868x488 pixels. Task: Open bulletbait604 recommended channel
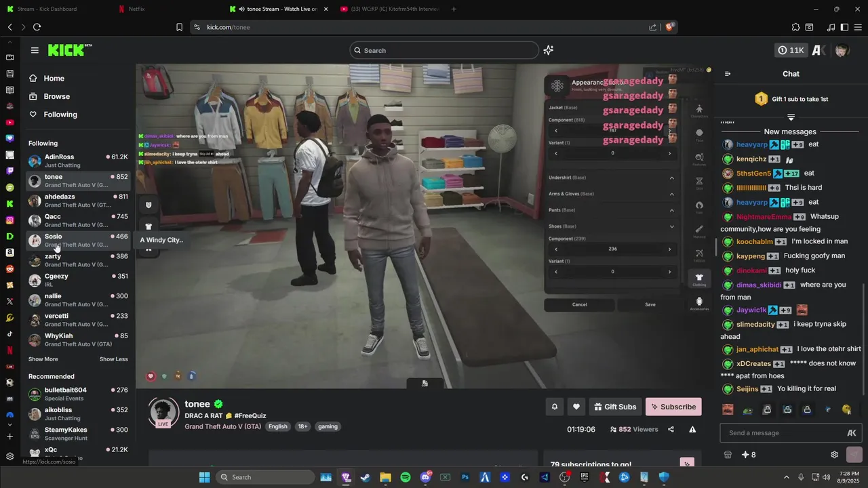click(78, 394)
